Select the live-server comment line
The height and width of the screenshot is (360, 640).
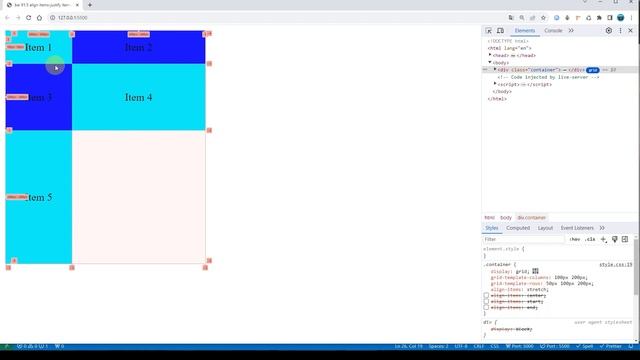pyautogui.click(x=548, y=77)
